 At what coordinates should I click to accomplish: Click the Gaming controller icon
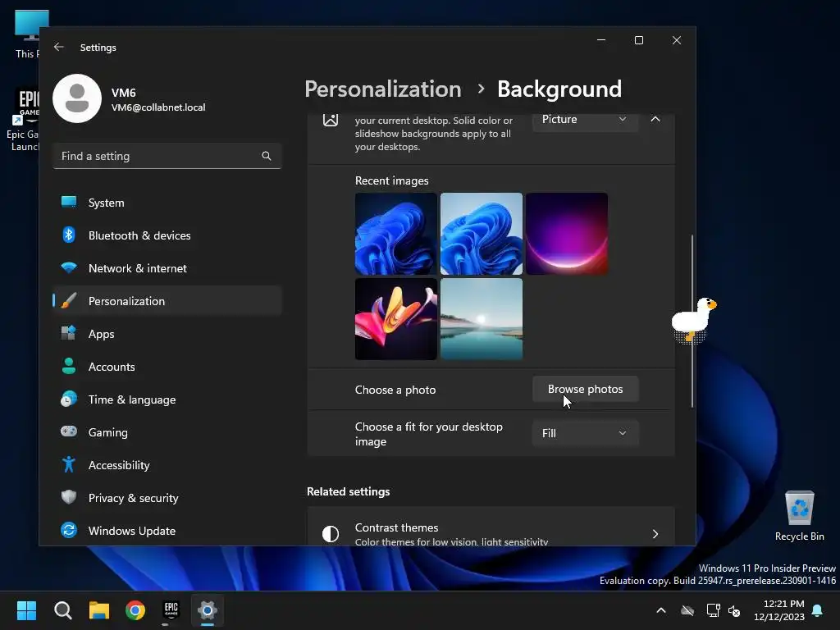[69, 431]
